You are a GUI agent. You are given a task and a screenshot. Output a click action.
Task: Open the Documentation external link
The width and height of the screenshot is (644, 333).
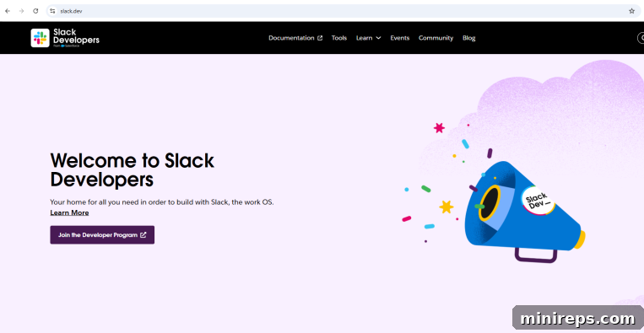coord(295,38)
